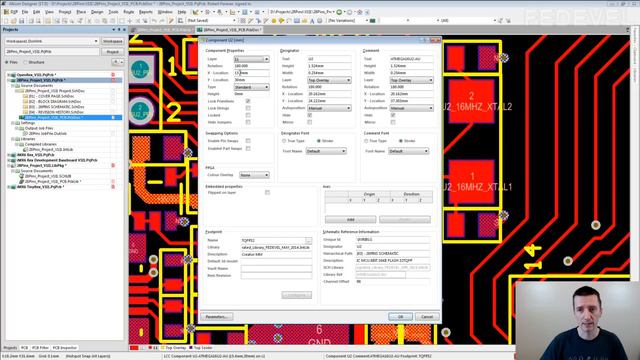Screen dimensions: 640x360
Task: Click the Redo toolbar icon
Action: [161, 20]
